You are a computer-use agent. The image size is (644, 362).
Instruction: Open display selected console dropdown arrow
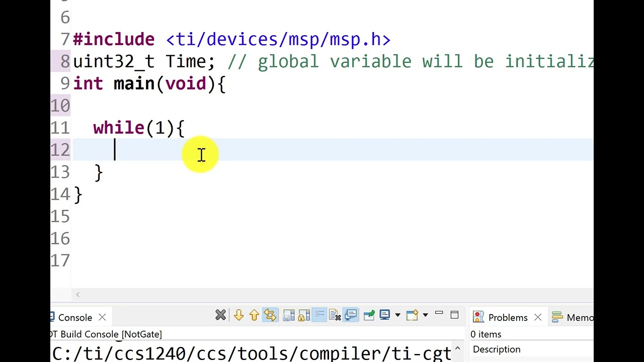pos(397,315)
